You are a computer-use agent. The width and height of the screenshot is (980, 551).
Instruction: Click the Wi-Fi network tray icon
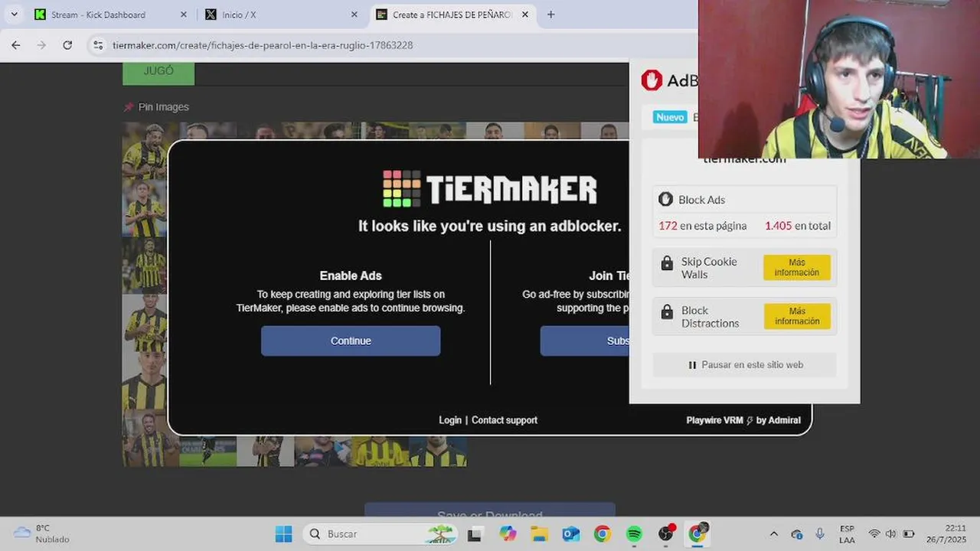pyautogui.click(x=874, y=533)
